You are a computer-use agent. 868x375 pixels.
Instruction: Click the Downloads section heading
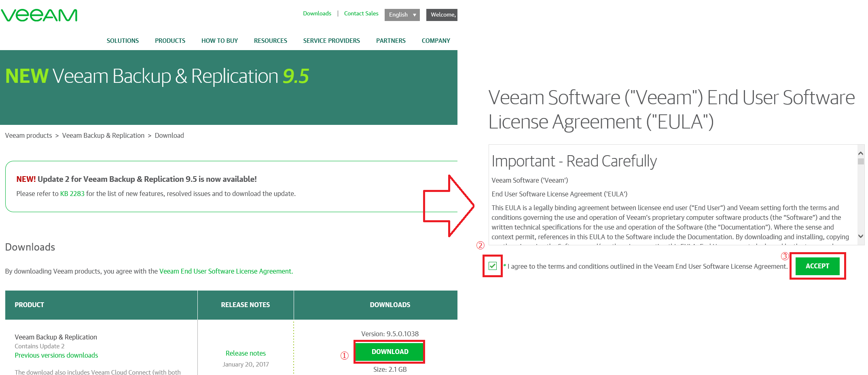coord(30,247)
